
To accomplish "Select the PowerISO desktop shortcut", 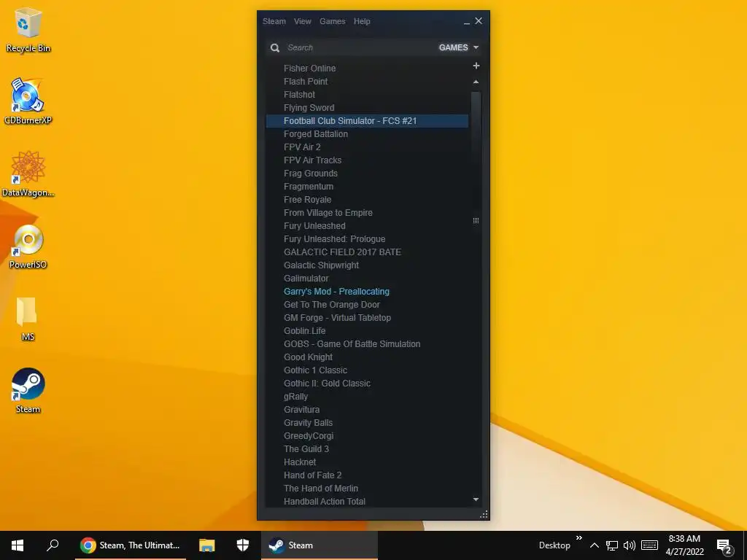I will [28, 246].
